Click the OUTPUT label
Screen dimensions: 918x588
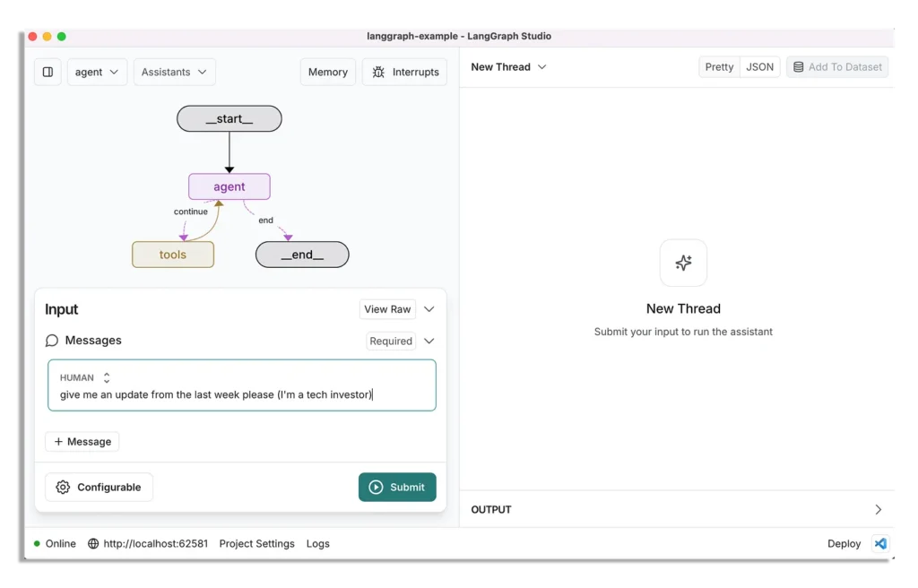pos(491,509)
